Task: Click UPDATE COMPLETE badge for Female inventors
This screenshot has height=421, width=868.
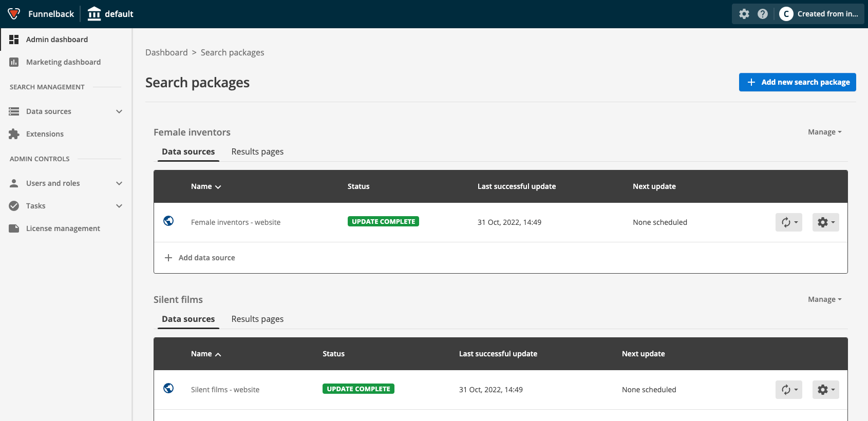Action: point(383,221)
